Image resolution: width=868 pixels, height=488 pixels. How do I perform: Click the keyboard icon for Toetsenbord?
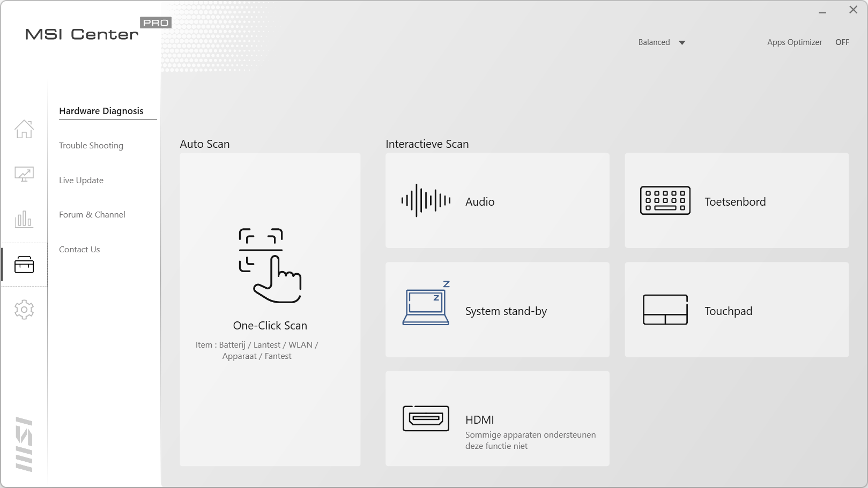665,201
